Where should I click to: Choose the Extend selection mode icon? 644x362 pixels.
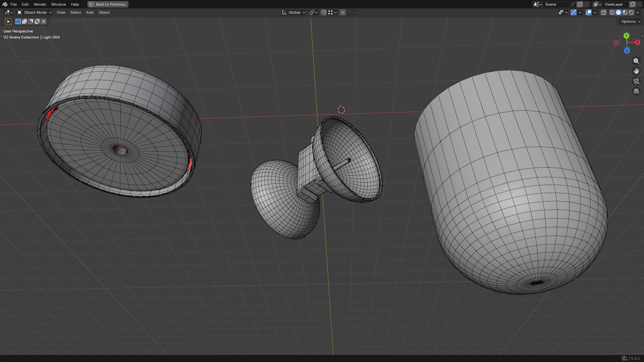(24, 21)
